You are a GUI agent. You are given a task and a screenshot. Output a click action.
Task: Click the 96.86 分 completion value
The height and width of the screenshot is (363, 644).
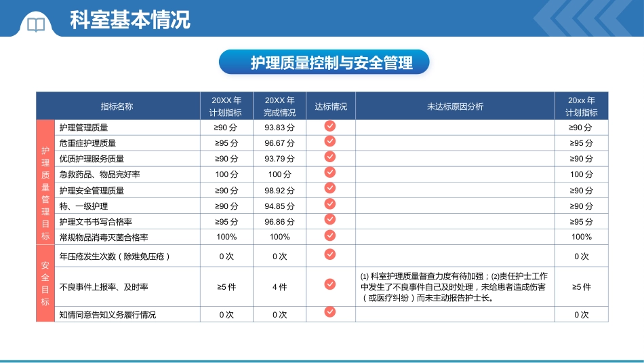click(x=280, y=222)
